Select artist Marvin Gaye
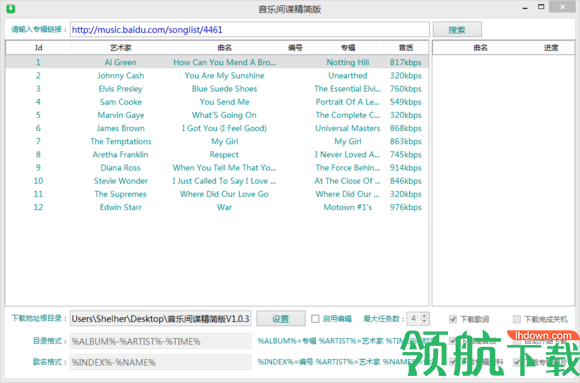Viewport: 580px width, 383px height. (x=121, y=115)
